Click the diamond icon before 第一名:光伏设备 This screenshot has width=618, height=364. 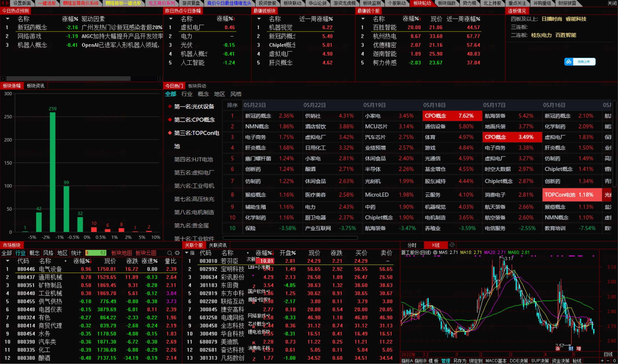[170, 106]
